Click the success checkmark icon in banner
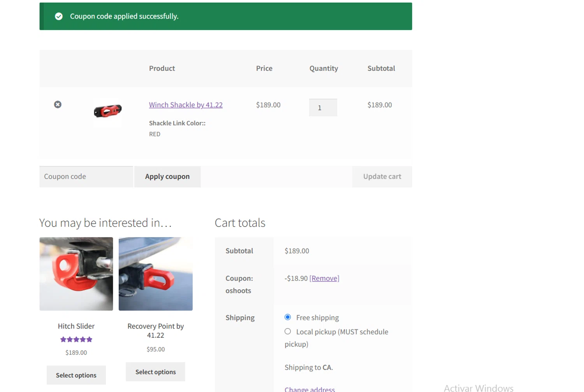 coord(59,16)
